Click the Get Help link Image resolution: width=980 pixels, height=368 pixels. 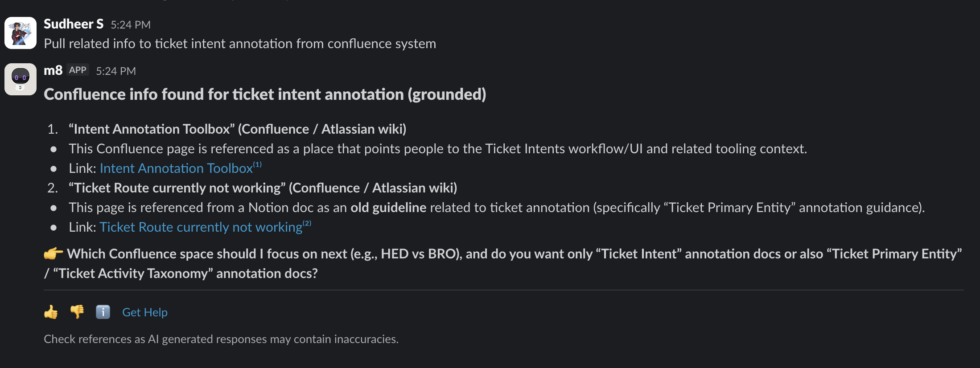[x=144, y=312]
